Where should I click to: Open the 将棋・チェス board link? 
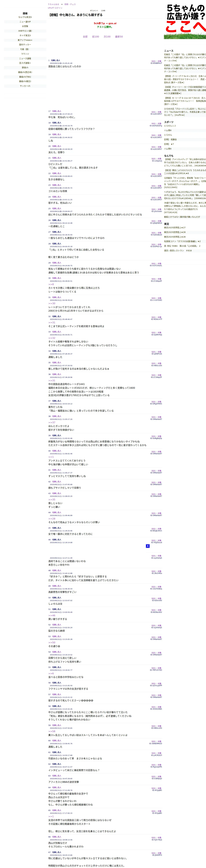pos(70,4)
